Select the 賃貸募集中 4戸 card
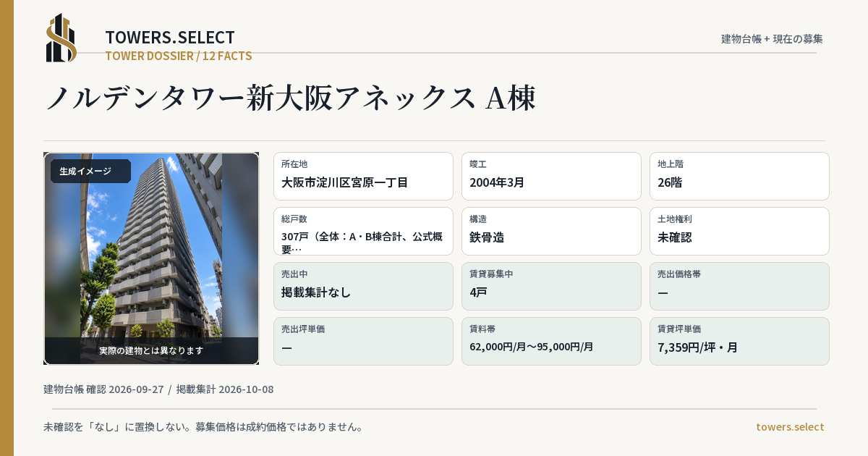The width and height of the screenshot is (868, 456). pos(551,286)
